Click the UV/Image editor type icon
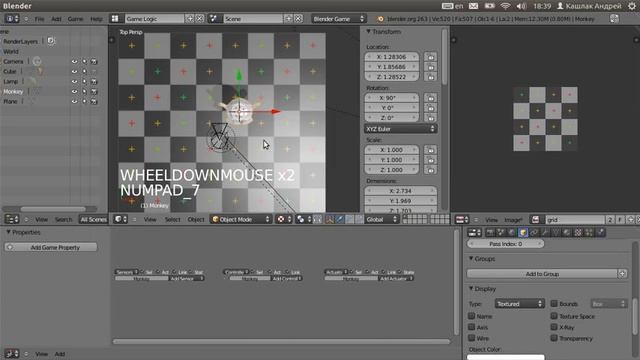The height and width of the screenshot is (360, 640). pyautogui.click(x=462, y=220)
